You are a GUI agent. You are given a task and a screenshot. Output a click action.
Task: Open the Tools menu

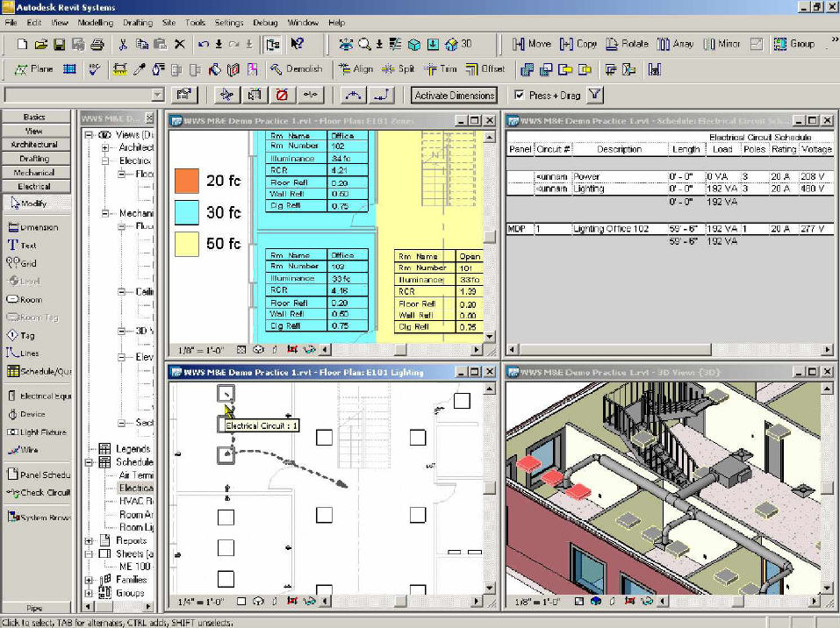coord(195,23)
